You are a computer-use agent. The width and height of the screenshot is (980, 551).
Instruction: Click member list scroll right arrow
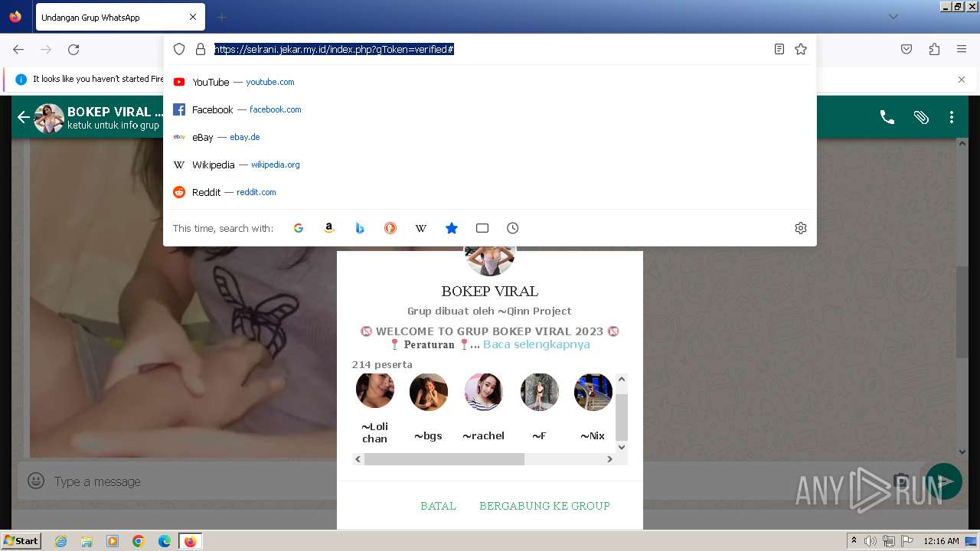(x=609, y=459)
